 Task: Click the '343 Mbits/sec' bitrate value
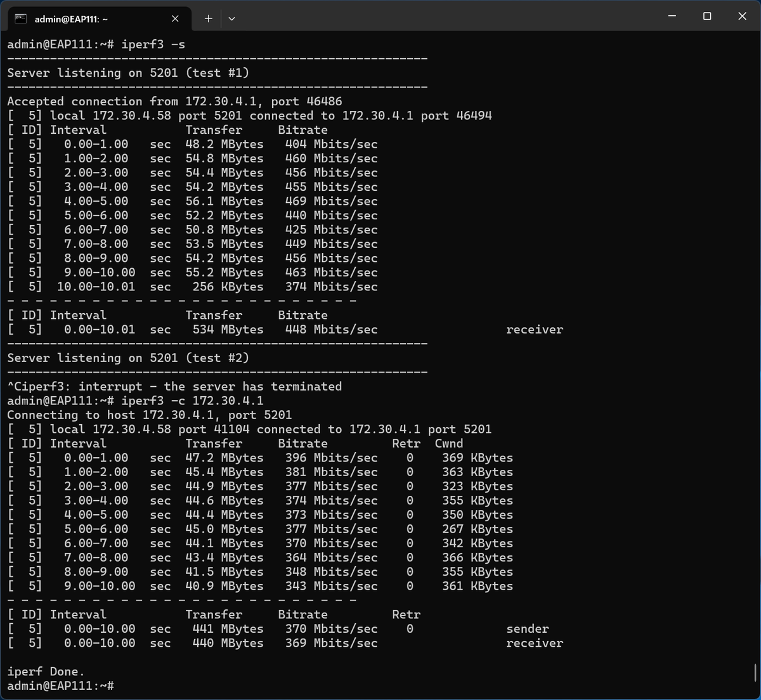pos(331,587)
